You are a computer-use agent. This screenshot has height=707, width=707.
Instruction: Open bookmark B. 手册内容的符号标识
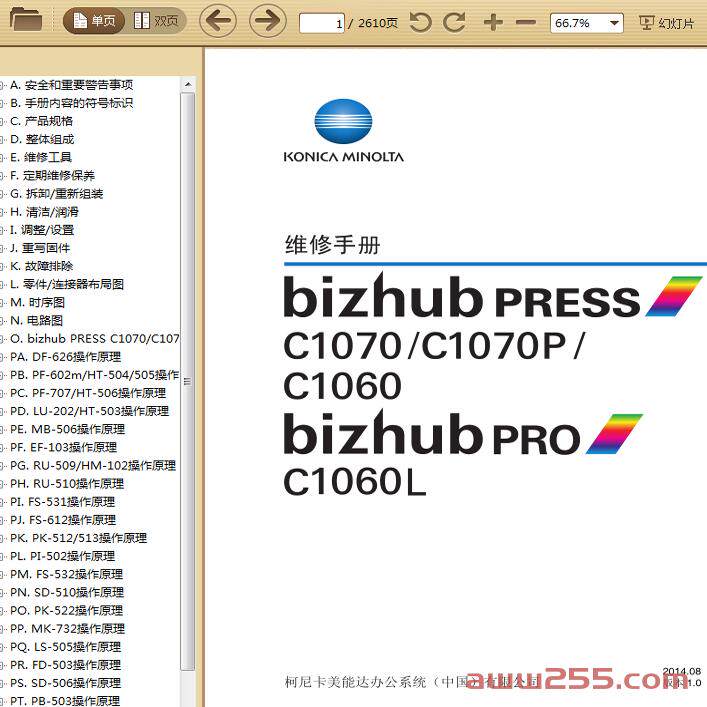click(x=71, y=103)
